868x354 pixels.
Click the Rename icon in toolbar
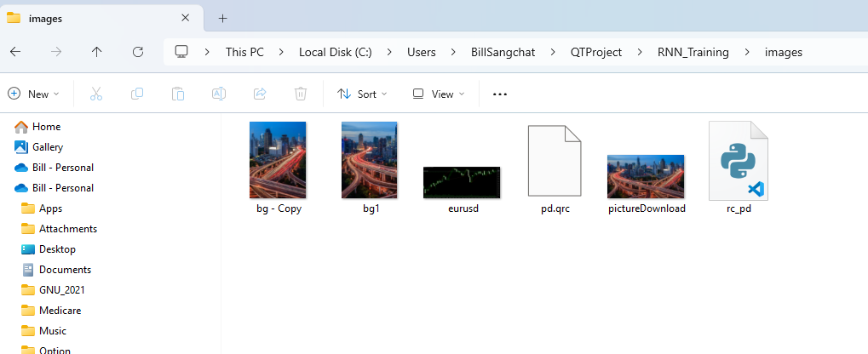pos(219,94)
